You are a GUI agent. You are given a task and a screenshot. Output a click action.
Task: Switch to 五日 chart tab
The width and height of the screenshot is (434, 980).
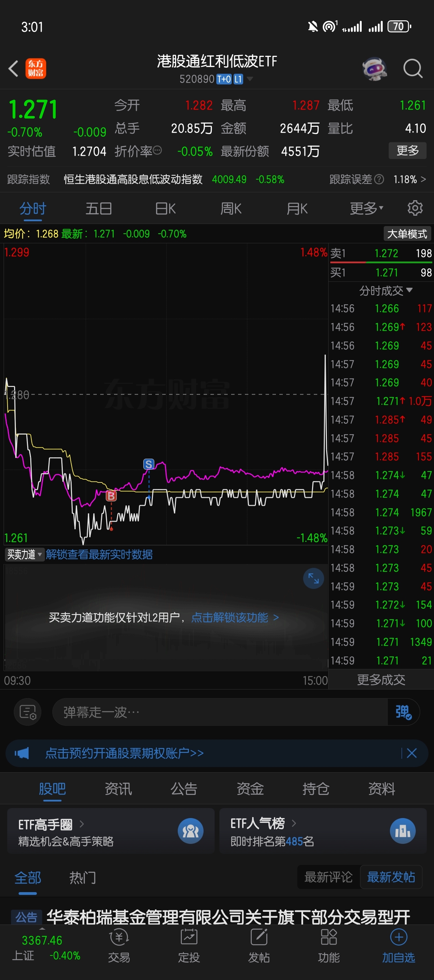click(99, 208)
